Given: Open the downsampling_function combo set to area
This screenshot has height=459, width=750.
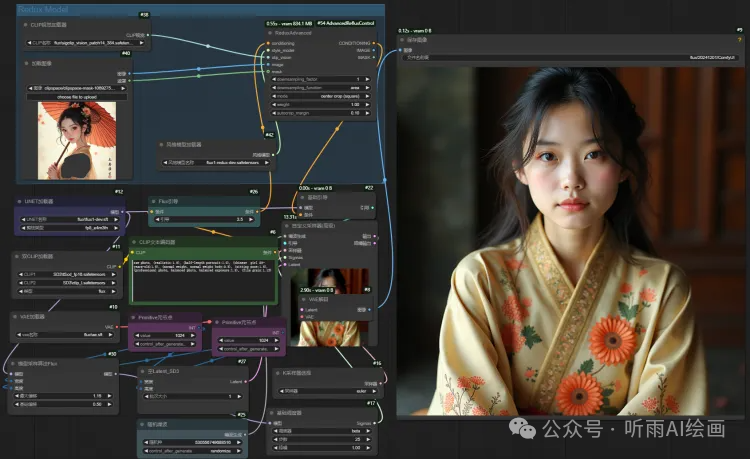Looking at the screenshot, I should (x=320, y=88).
